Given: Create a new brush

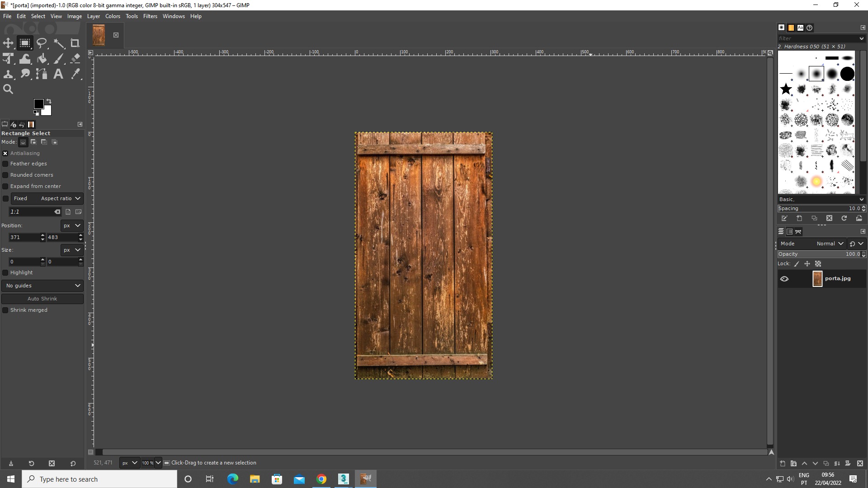Looking at the screenshot, I should tap(799, 218).
